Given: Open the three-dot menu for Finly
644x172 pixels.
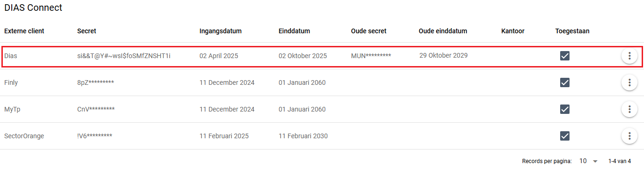Looking at the screenshot, I should tap(629, 82).
